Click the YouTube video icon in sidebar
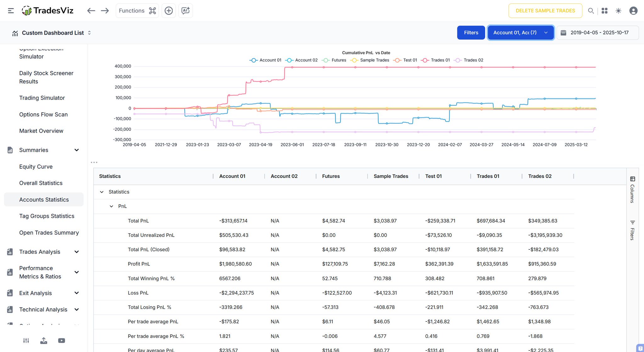 click(x=62, y=340)
